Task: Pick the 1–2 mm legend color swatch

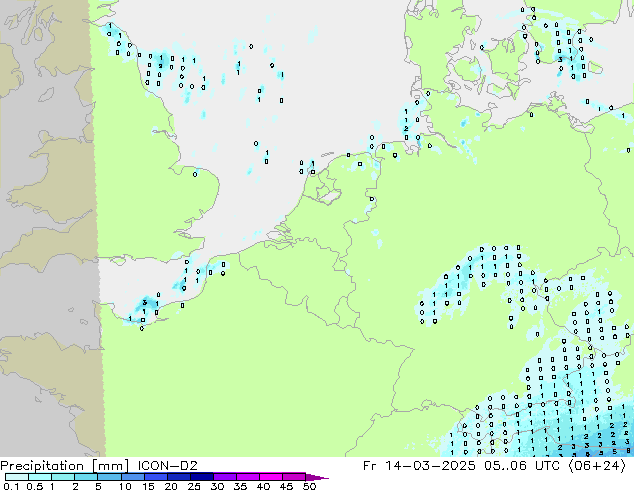Action: (x=63, y=477)
